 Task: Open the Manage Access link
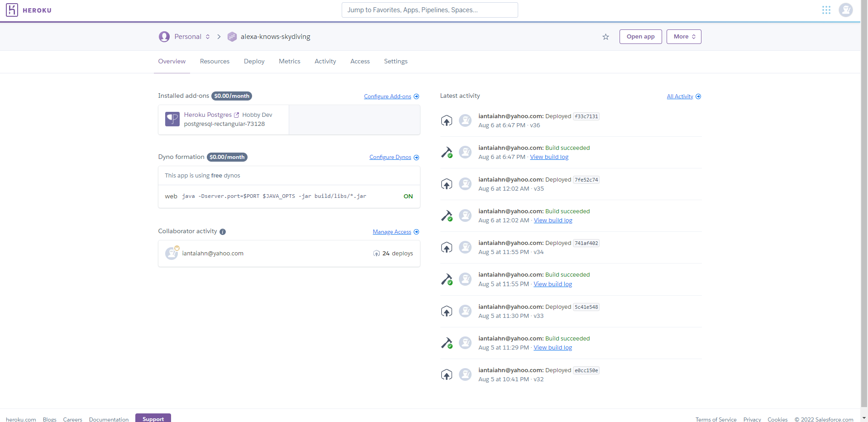(x=392, y=232)
